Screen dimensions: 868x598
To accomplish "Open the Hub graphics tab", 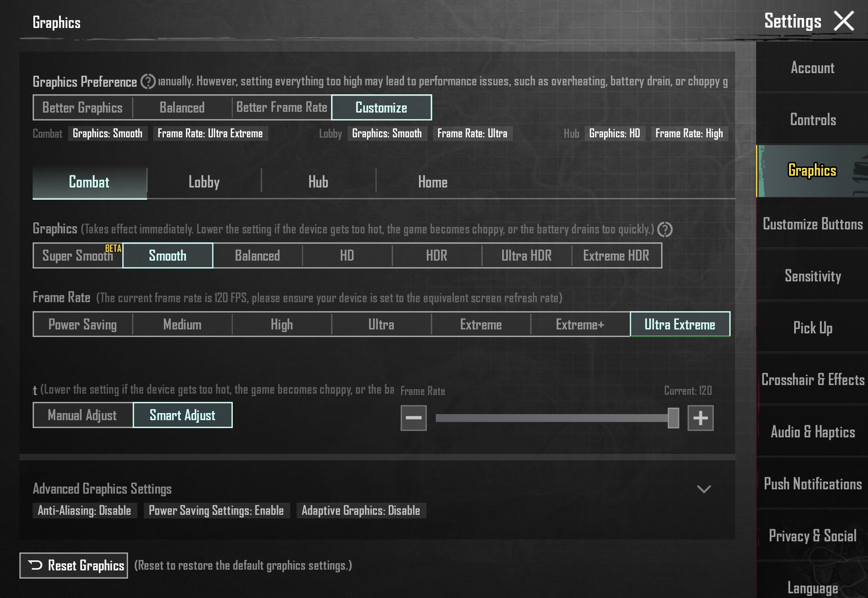I will pos(318,182).
